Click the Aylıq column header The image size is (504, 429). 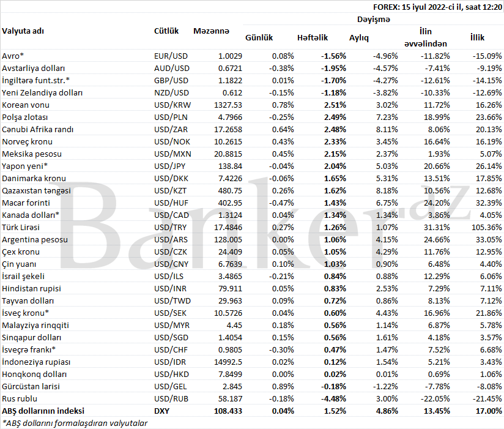coord(358,37)
